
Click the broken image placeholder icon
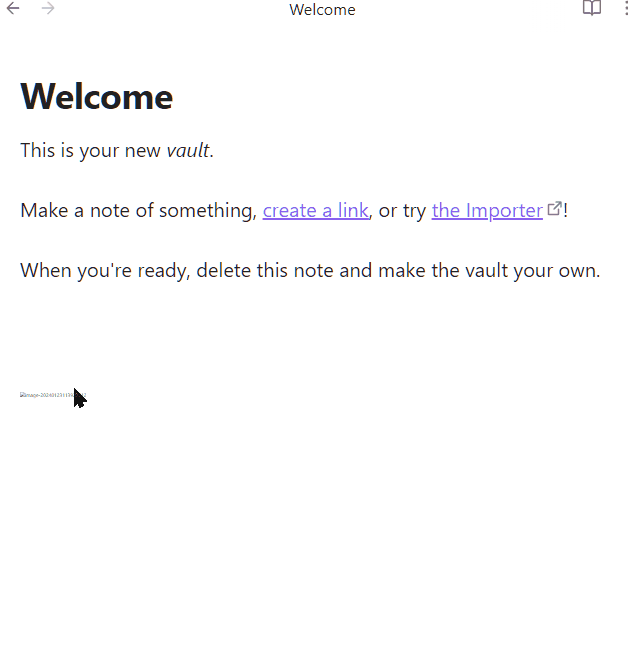coord(22,395)
